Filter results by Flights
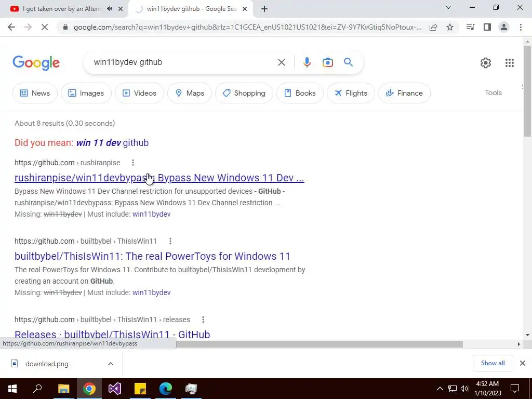Screen dimensions: 532x399 [351, 93]
